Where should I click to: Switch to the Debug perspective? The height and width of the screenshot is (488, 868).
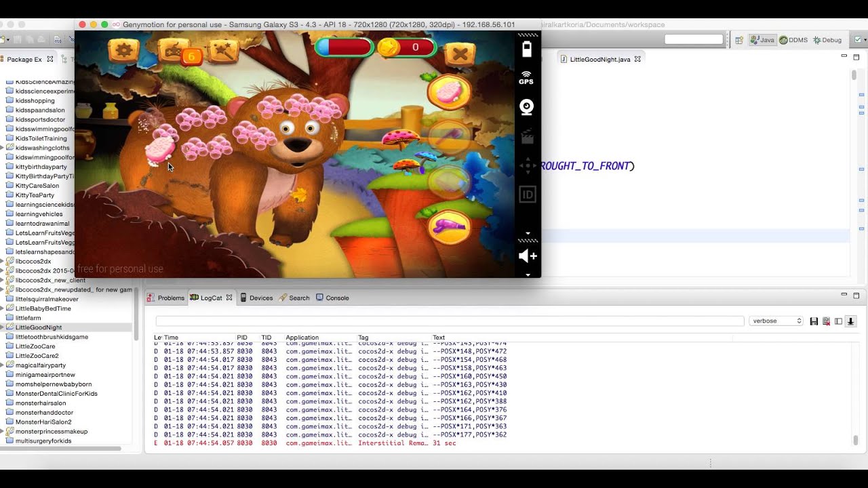827,40
